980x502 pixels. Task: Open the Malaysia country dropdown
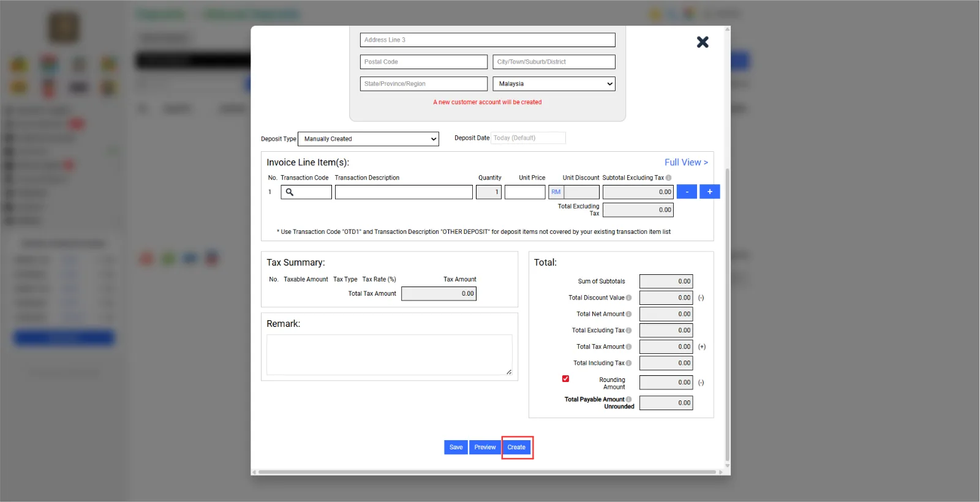(554, 84)
